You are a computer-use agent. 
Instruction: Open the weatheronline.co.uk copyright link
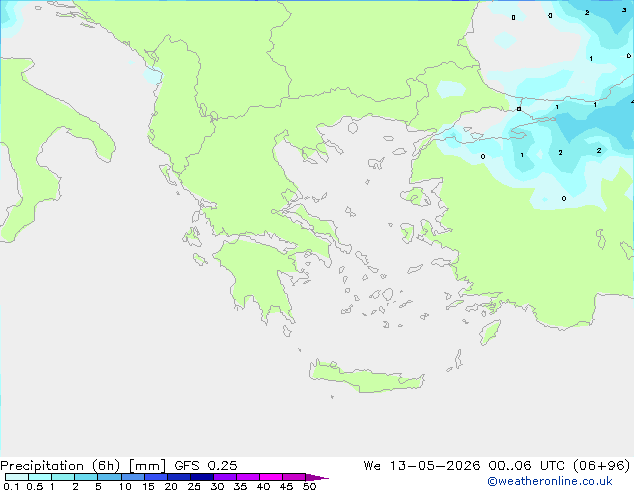click(550, 481)
